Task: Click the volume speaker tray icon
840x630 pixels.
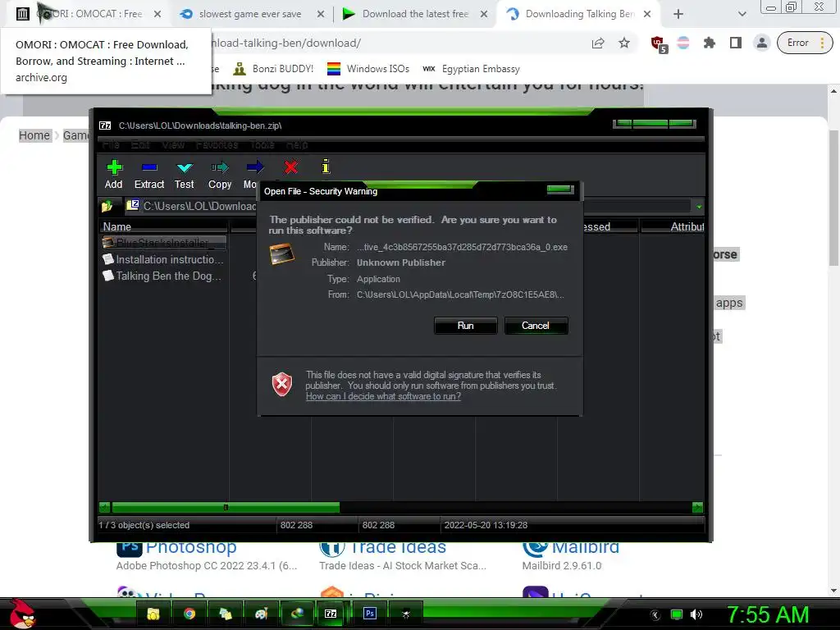Action: tap(696, 614)
